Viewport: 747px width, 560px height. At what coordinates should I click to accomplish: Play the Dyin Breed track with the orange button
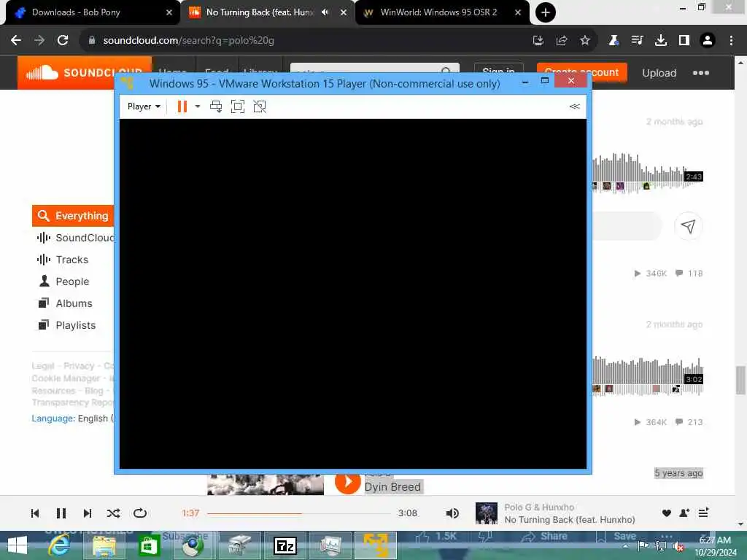(348, 482)
